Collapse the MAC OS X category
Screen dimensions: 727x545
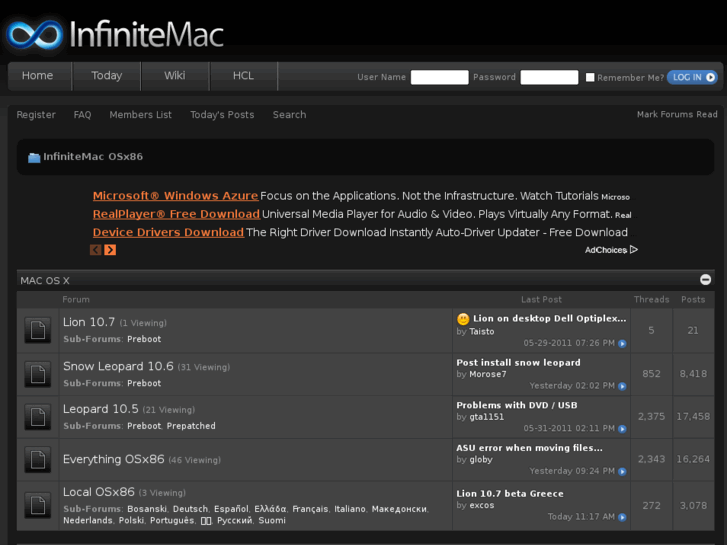click(x=705, y=280)
